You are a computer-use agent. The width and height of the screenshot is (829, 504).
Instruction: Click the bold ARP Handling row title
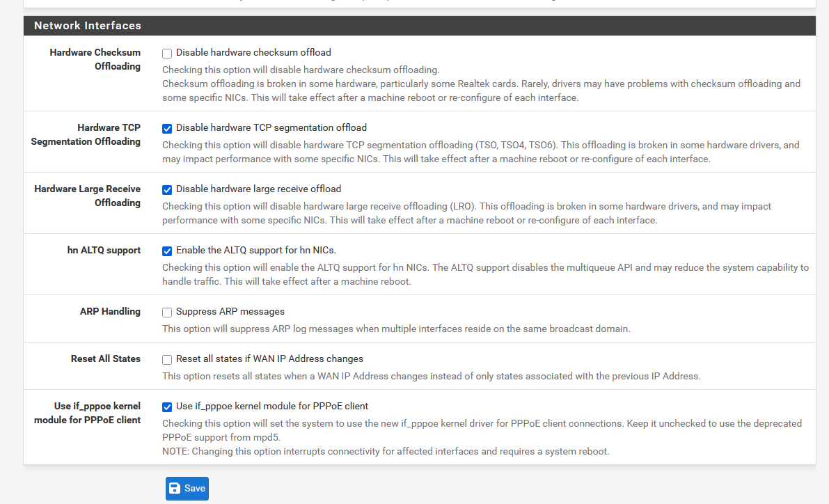tap(110, 311)
